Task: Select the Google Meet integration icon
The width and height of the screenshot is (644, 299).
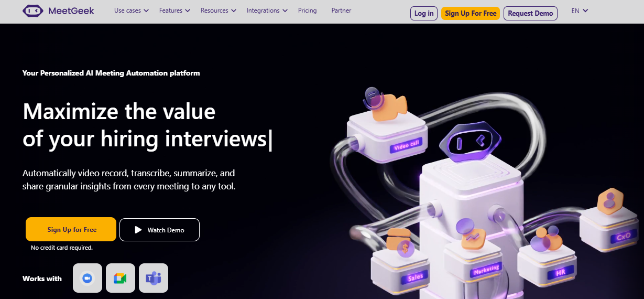Action: click(x=121, y=278)
